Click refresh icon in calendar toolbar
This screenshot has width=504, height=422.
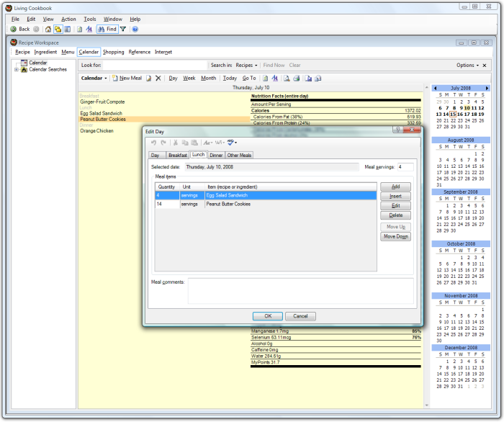point(266,78)
